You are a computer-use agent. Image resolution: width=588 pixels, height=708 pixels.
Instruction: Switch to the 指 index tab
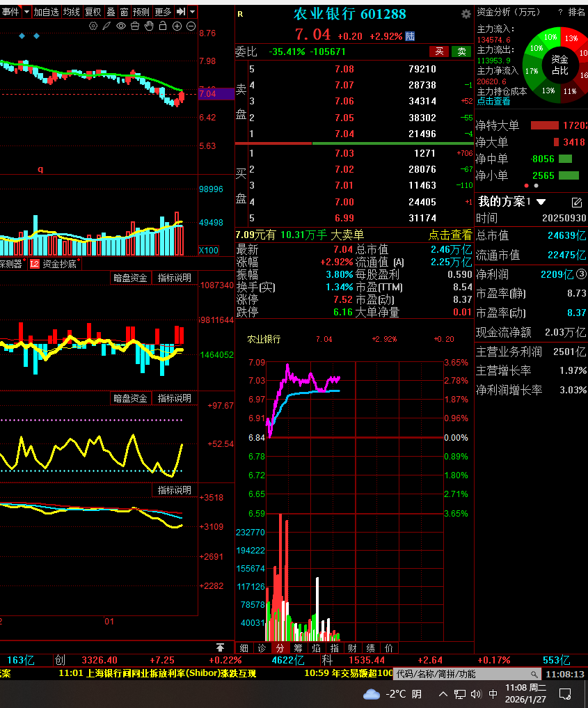click(x=335, y=648)
